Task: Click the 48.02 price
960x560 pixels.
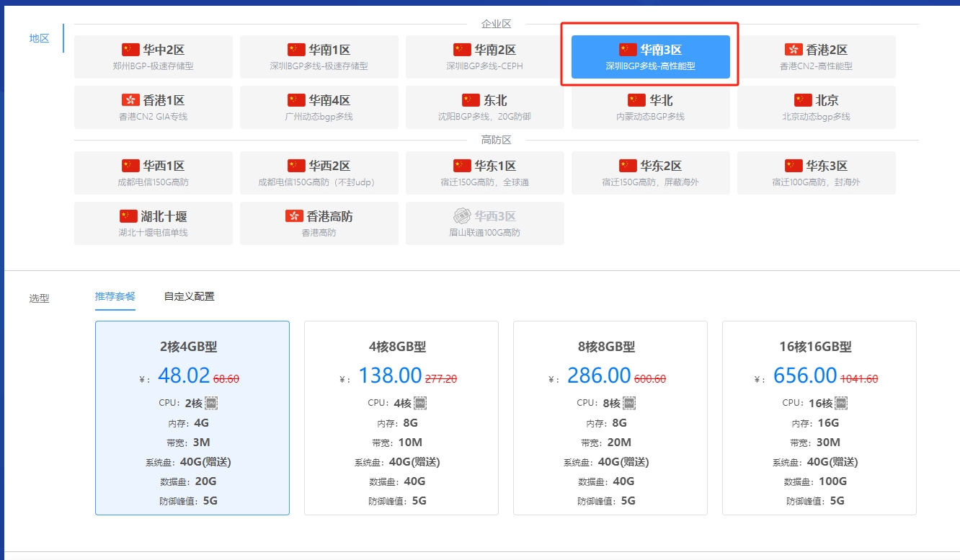Action: click(x=184, y=375)
